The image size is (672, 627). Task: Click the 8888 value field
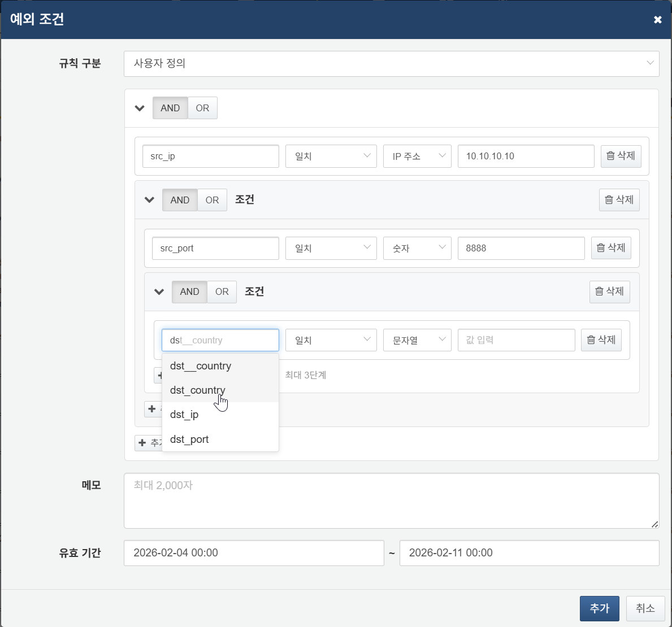pyautogui.click(x=521, y=249)
